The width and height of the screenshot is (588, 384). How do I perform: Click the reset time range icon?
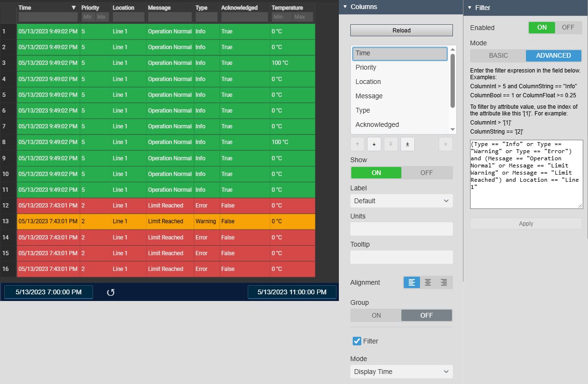point(111,292)
